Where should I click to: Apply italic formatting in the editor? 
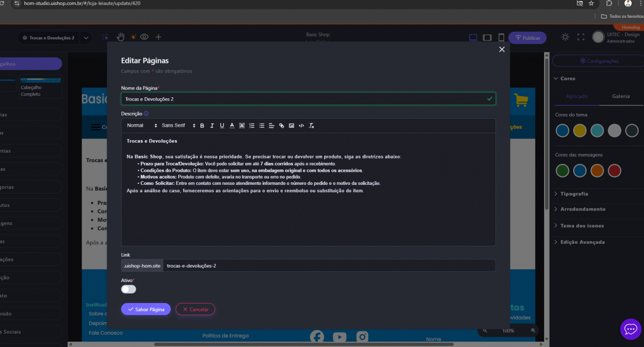coord(212,126)
